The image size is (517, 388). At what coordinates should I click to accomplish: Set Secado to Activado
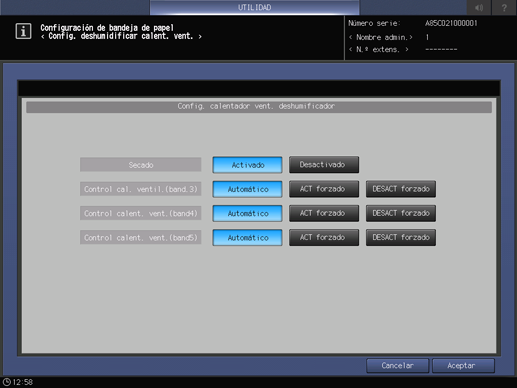(x=247, y=165)
